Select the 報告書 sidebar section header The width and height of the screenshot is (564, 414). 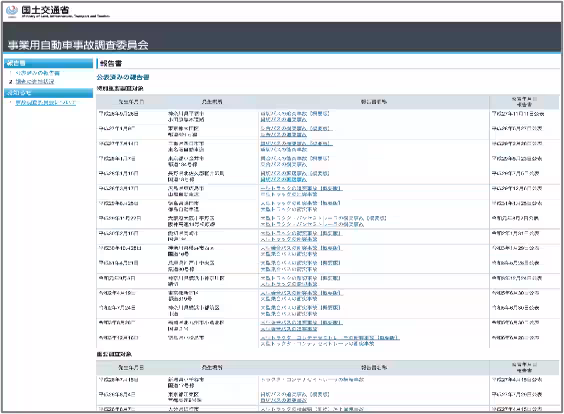click(x=48, y=63)
